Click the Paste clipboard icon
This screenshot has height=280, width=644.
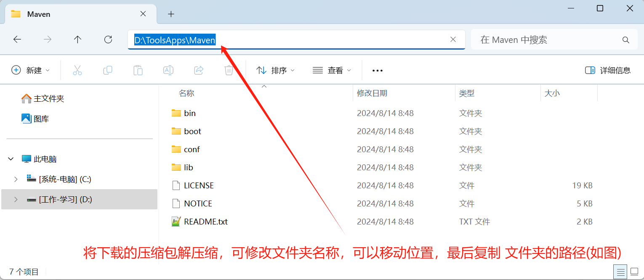click(138, 70)
